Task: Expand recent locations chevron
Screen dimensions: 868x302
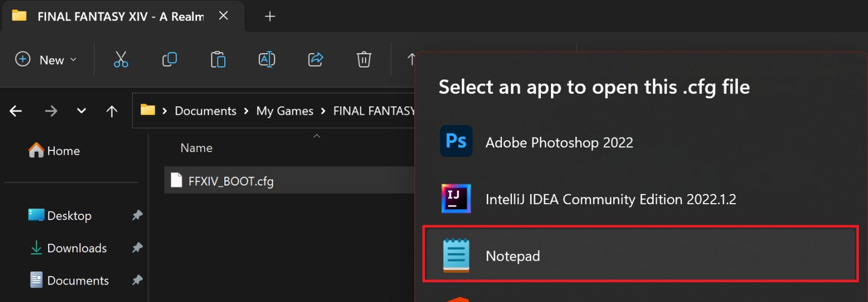Action: point(81,111)
